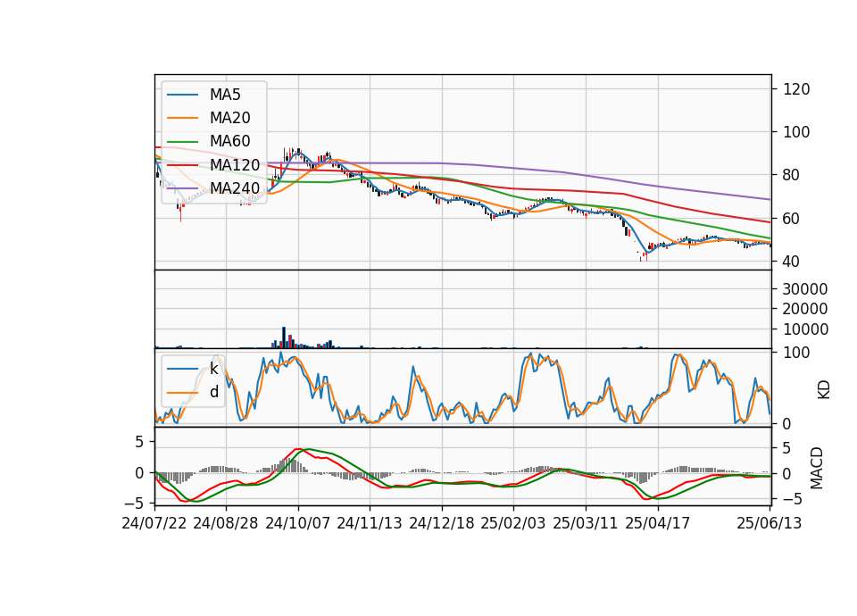Click the 60 price axis tick label
Screen dimensions: 857x616
click(x=792, y=219)
